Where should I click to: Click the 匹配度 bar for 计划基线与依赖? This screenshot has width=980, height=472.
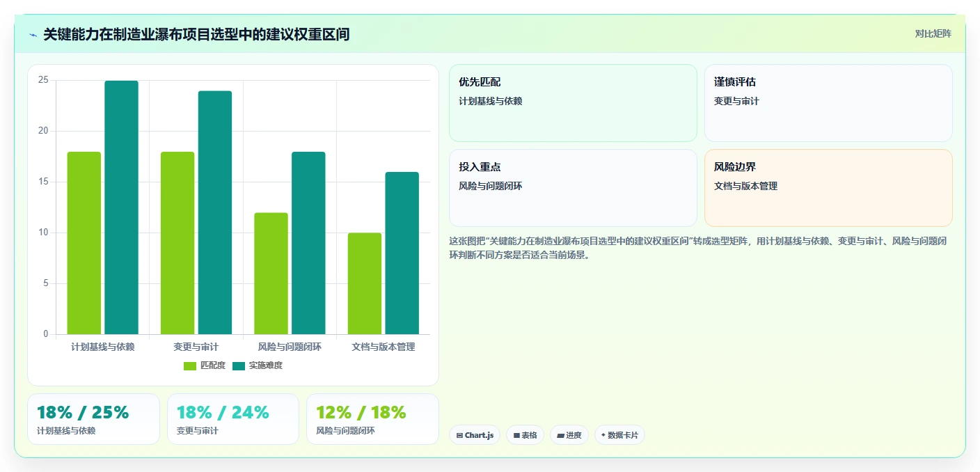click(x=84, y=243)
